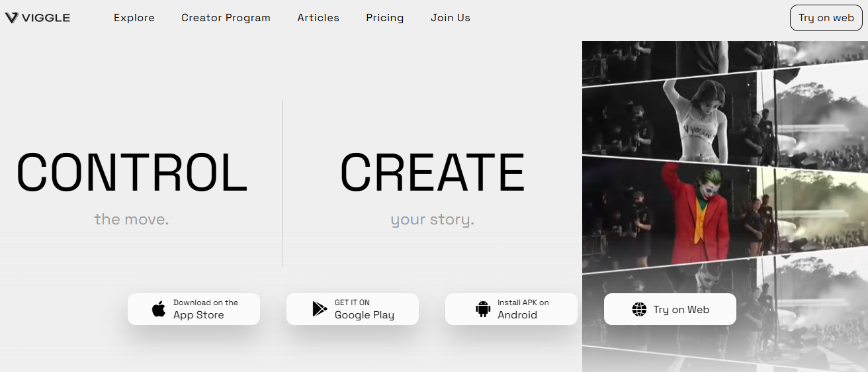Viewport: 868px width, 372px height.
Task: Open the Explore menu item
Action: [134, 18]
